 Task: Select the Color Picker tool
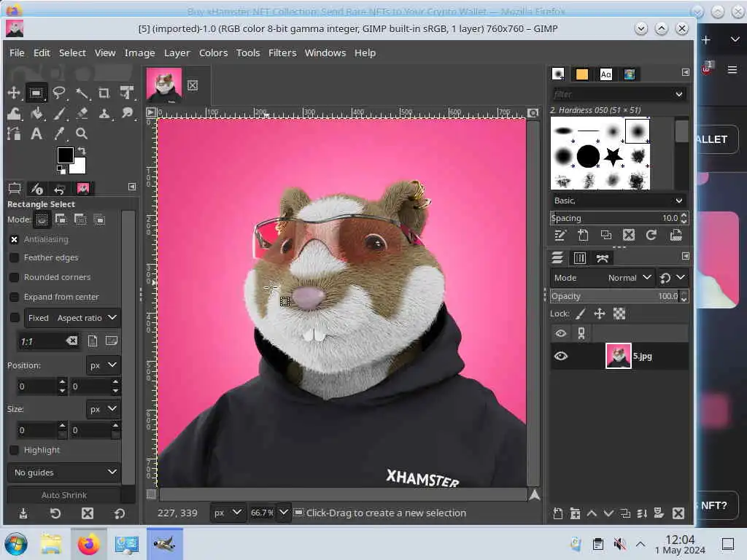59,134
